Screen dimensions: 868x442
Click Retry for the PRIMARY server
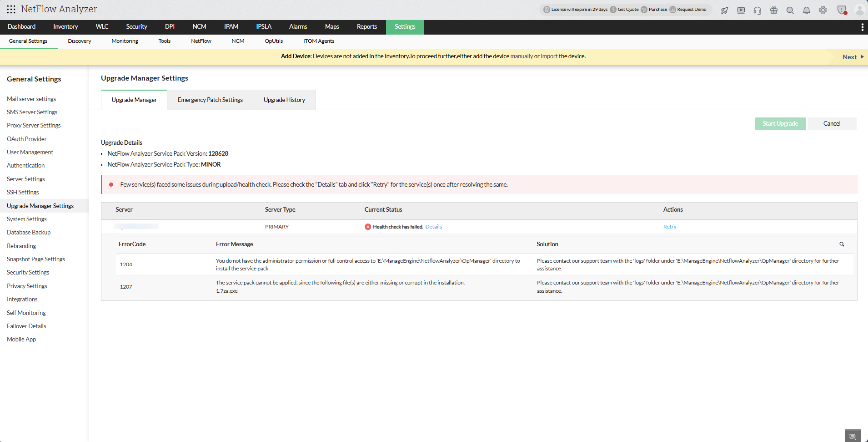[x=670, y=227]
